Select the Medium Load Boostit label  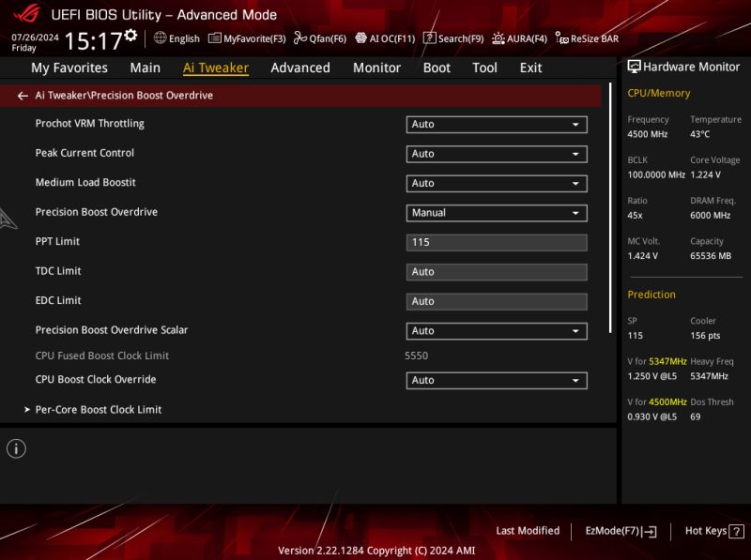point(85,182)
